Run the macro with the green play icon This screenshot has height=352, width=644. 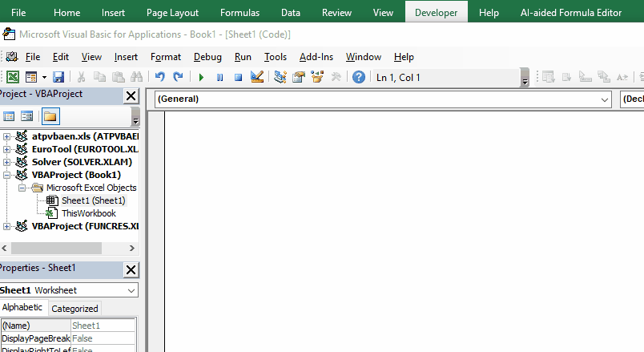201,77
